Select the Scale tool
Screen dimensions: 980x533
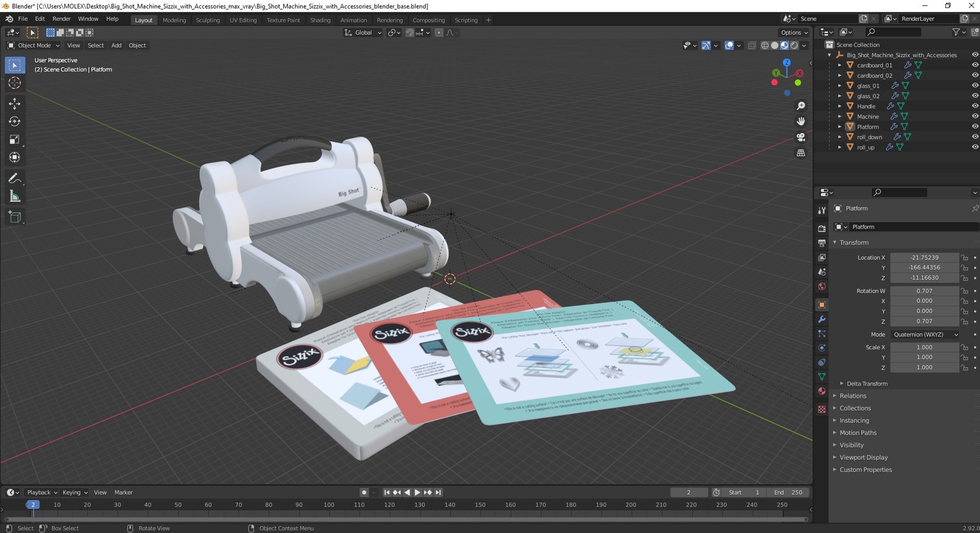coord(14,139)
